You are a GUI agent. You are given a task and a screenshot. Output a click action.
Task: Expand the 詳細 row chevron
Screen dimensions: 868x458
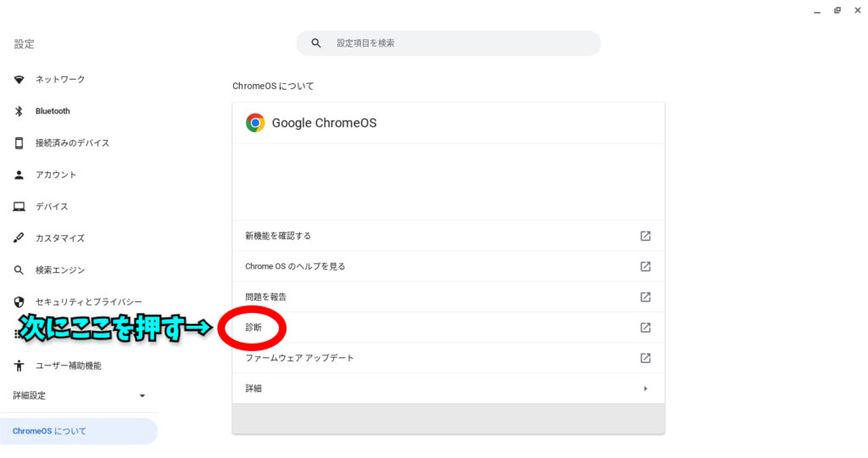pyautogui.click(x=645, y=388)
